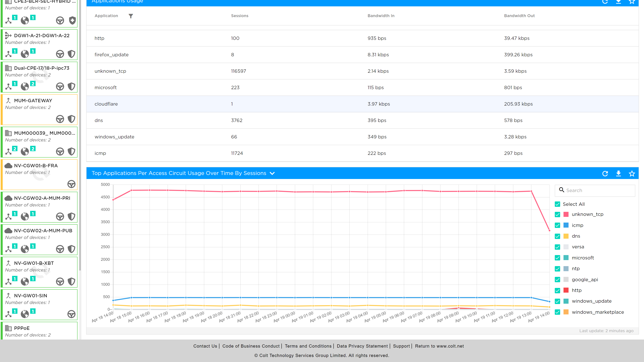
Task: Toggle windows_marketplace series checkbox
Action: pyautogui.click(x=557, y=312)
